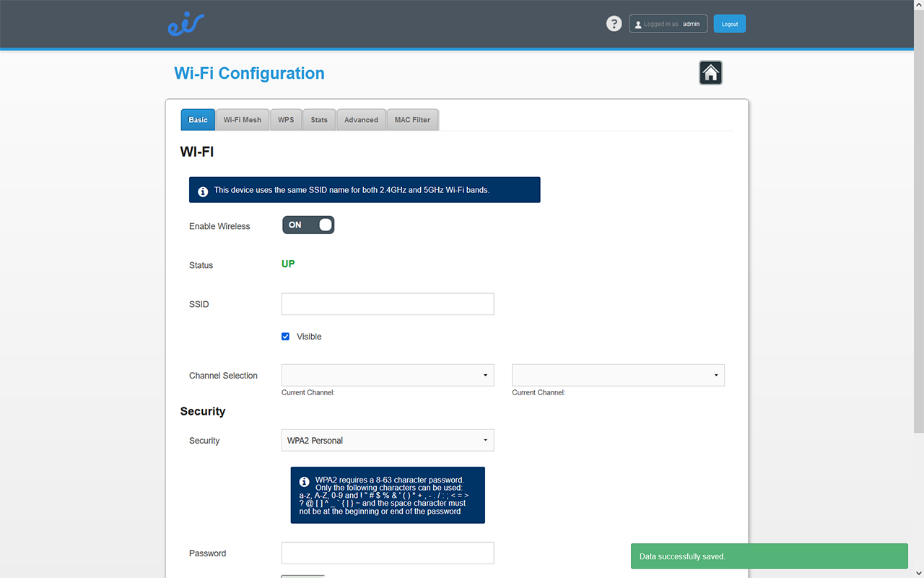Click the info icon in WPA2 notice
Screen dimensions: 924x578
(x=304, y=481)
